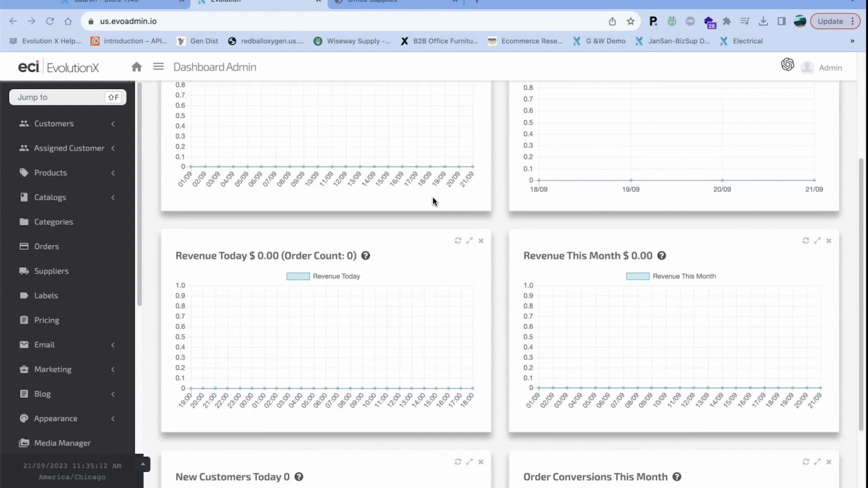Viewport: 868px width, 488px height.
Task: Open help icon beside New Customers Today
Action: pos(299,477)
